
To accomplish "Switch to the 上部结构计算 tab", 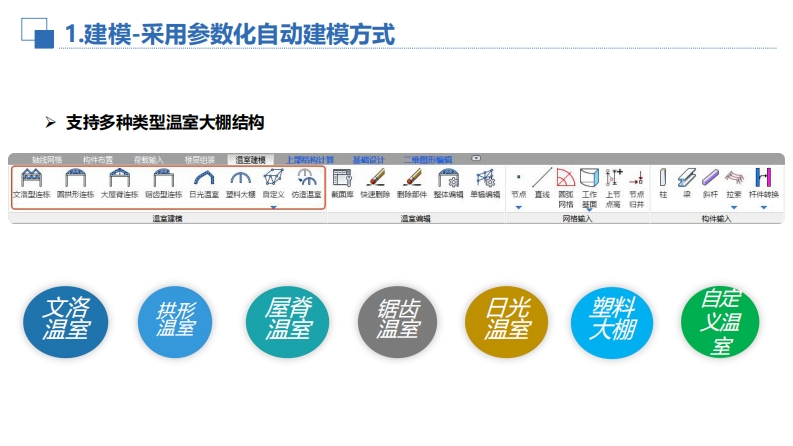I will pos(310,159).
